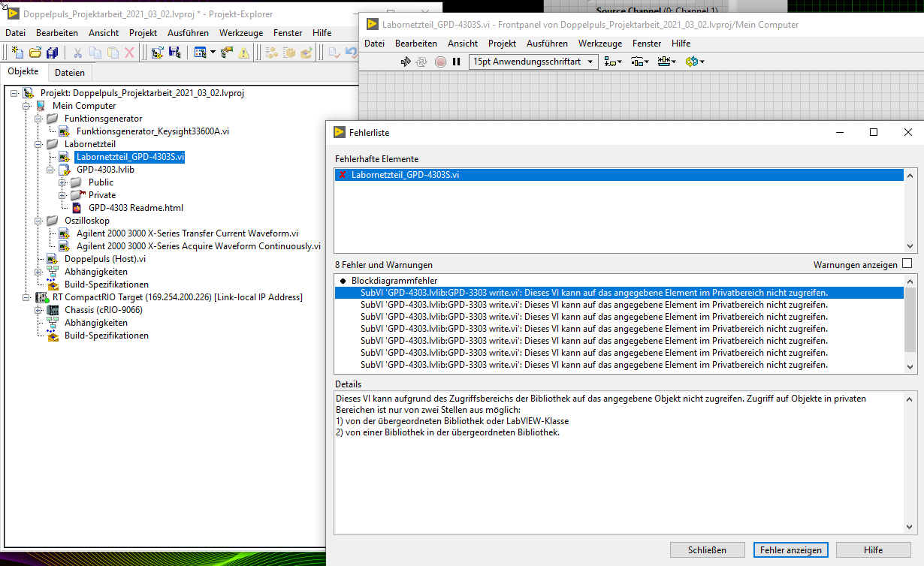Click the Hilfe button in Fehlerliste dialog

[874, 550]
